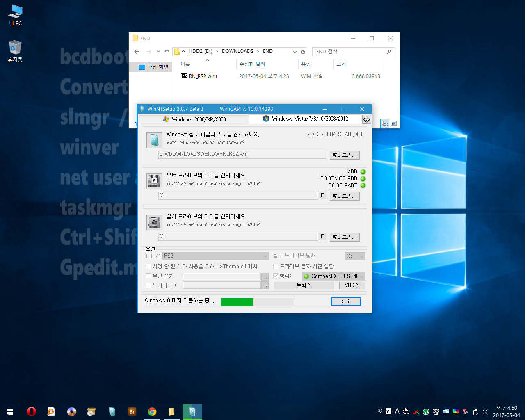Image resolution: width=525 pixels, height=420 pixels.
Task: Click the 漢 Hanja conversion tray icon
Action: pyautogui.click(x=406, y=411)
